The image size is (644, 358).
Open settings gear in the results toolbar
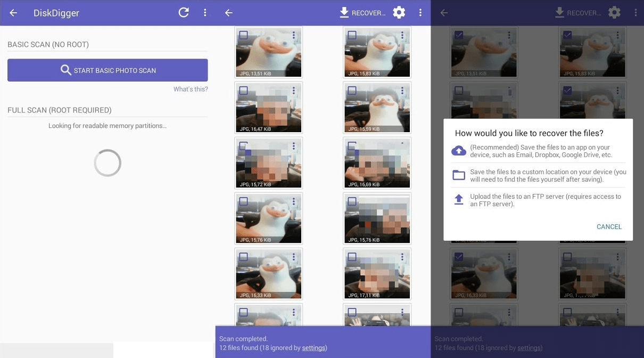point(399,13)
